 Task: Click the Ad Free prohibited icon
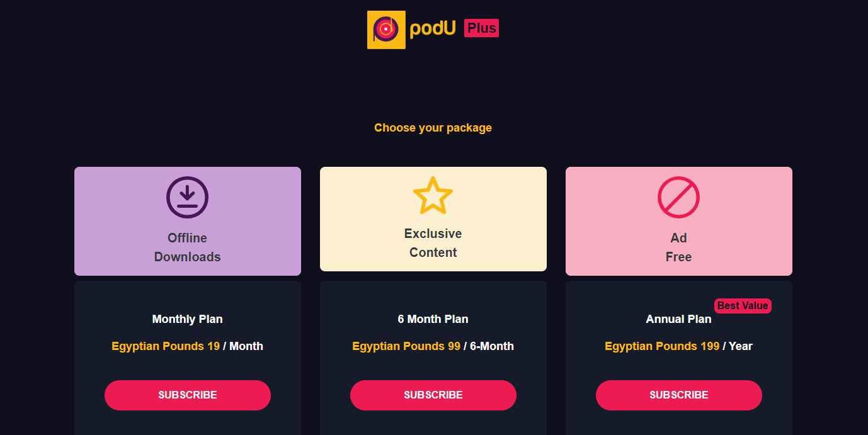tap(678, 198)
